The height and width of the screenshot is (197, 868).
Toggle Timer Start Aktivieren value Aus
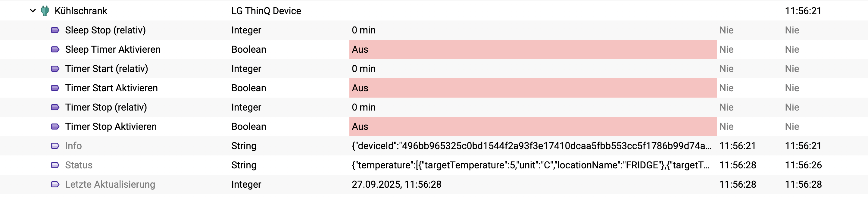tap(532, 88)
